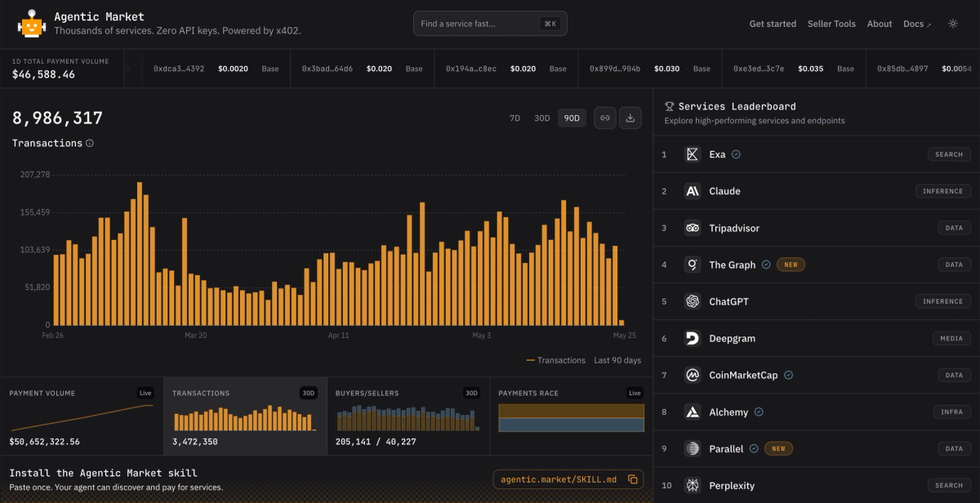
Task: Click the SEARCH tag on Exa row
Action: point(949,154)
